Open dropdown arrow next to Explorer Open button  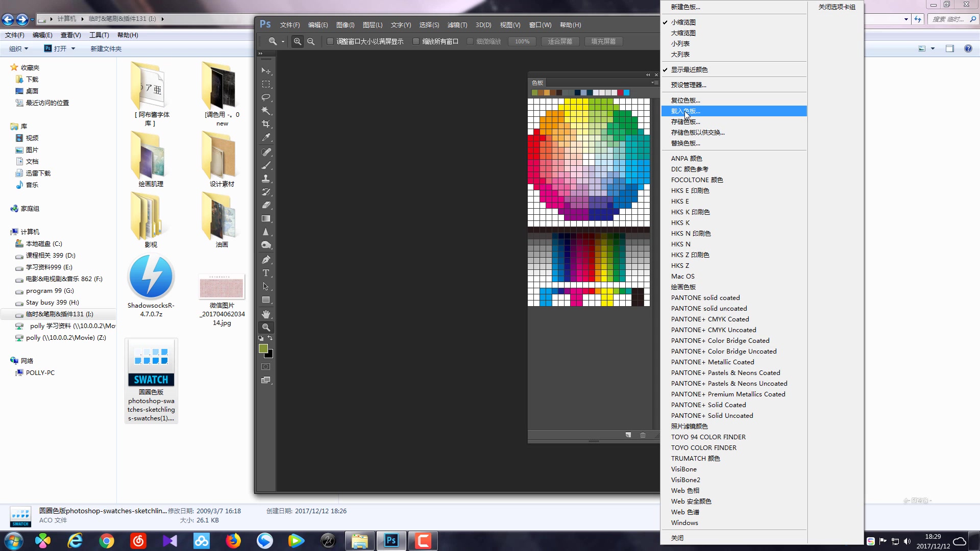pos(73,48)
